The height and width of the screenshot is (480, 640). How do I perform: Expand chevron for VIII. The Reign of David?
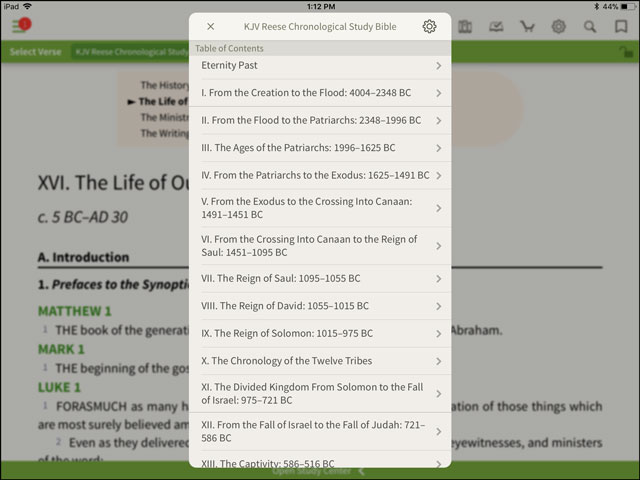click(438, 306)
